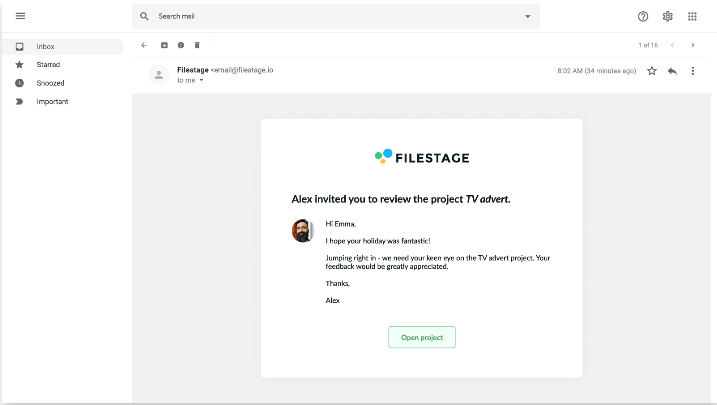Reply to the Filestage email
Image resolution: width=717 pixels, height=405 pixels.
[672, 71]
